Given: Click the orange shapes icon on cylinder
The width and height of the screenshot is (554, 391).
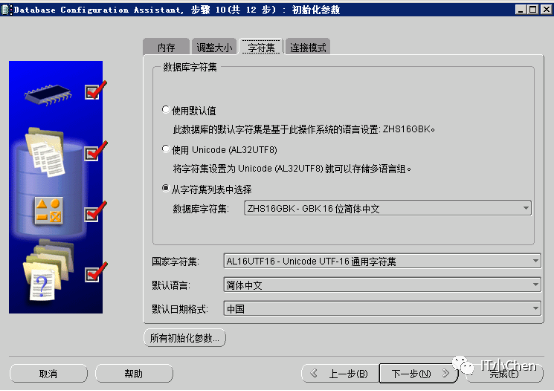Looking at the screenshot, I should [49, 211].
